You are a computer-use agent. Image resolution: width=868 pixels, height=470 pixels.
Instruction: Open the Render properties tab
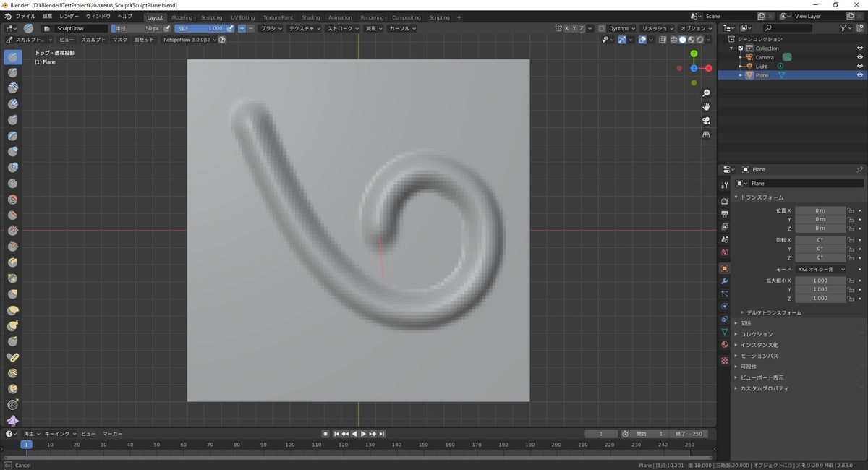point(724,201)
